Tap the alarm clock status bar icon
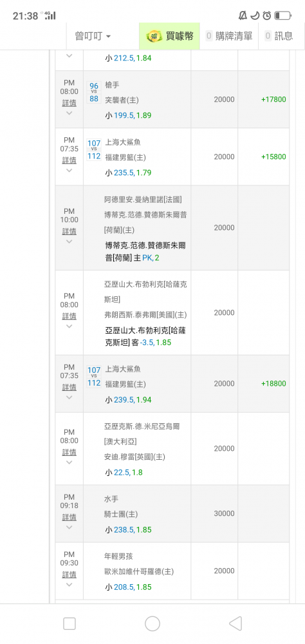The height and width of the screenshot is (644, 305). coord(267,15)
